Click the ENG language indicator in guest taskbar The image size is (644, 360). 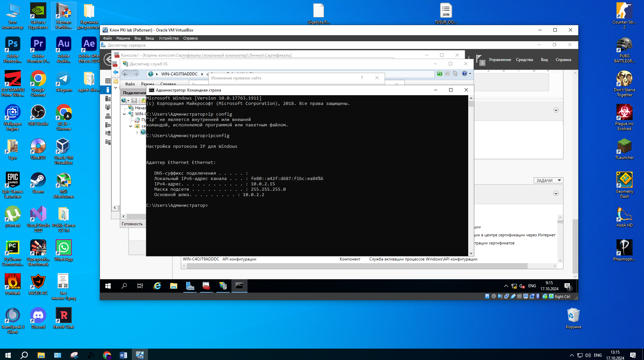[x=532, y=286]
